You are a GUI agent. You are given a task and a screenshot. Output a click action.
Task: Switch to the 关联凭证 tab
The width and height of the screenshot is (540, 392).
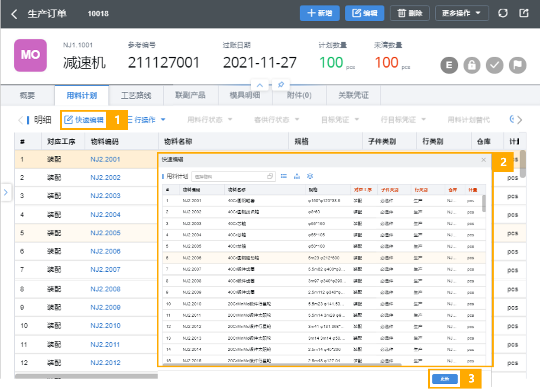click(x=353, y=95)
